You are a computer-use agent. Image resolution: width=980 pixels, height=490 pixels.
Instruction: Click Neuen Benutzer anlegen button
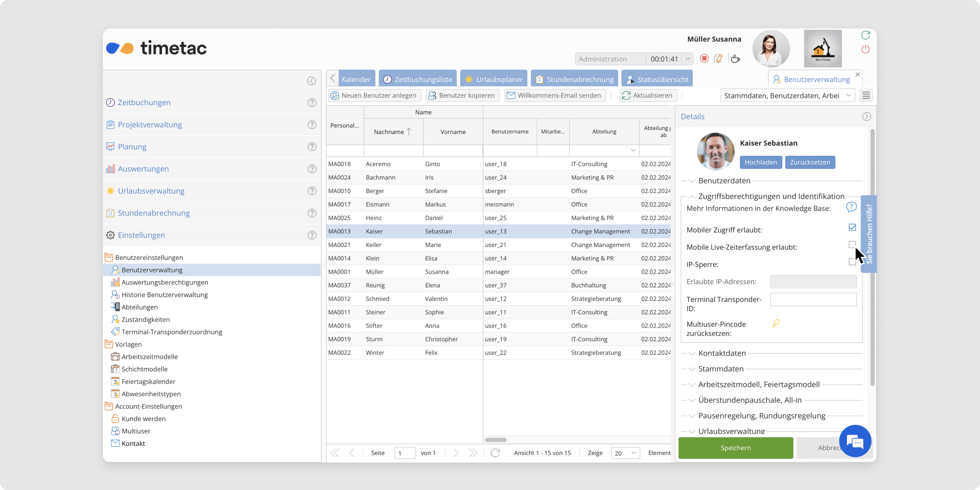[x=374, y=95]
